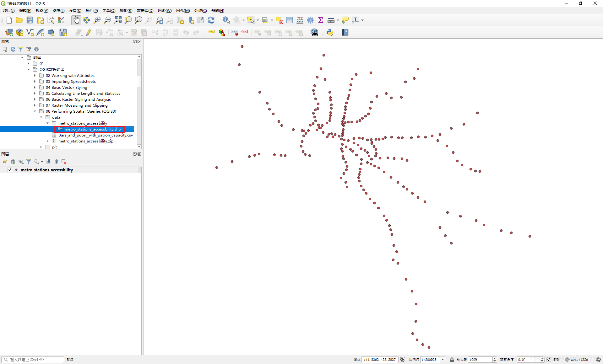The width and height of the screenshot is (603, 364).
Task: Click the Identify Features tool
Action: 226,20
